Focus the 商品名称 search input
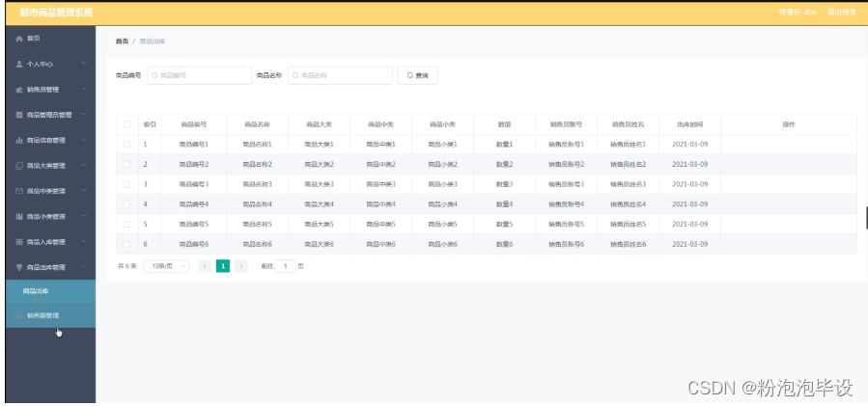Screen dimensions: 868x406 [x=340, y=76]
